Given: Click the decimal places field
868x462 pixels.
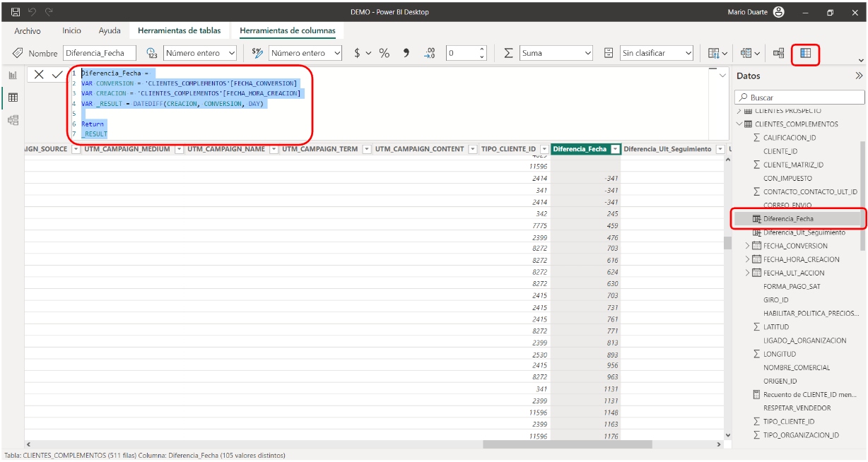Looking at the screenshot, I should tap(462, 53).
